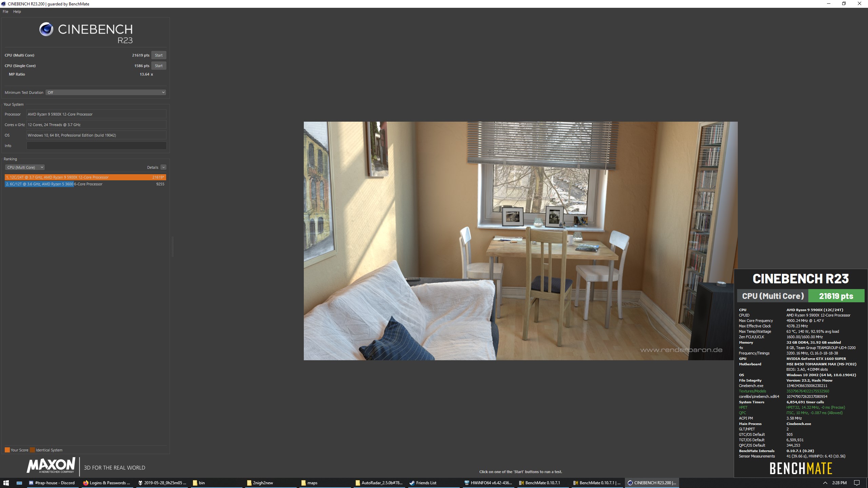Click the MAXON logo

click(x=51, y=465)
